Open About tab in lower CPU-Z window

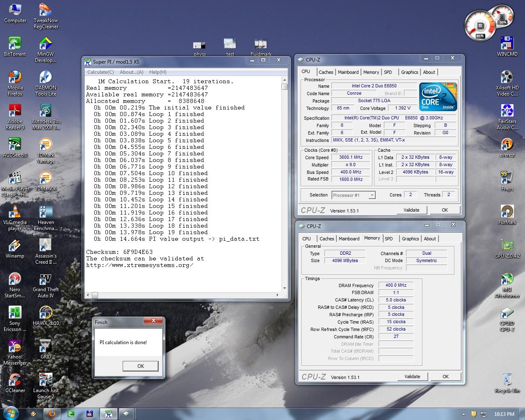click(x=430, y=239)
